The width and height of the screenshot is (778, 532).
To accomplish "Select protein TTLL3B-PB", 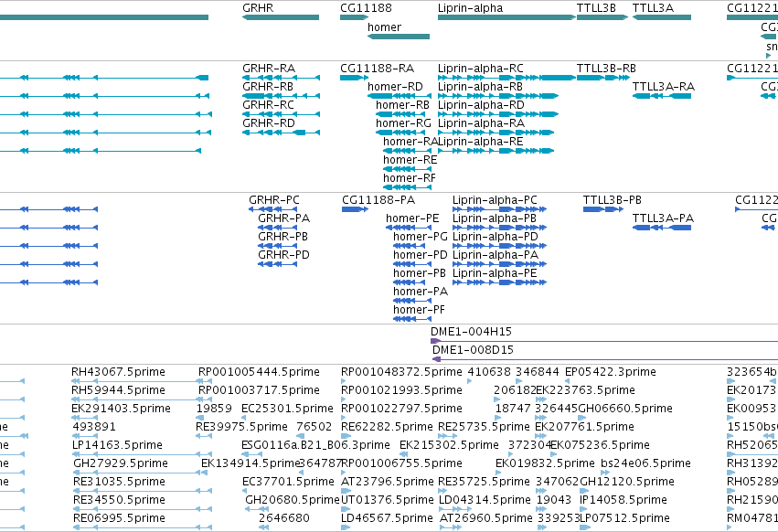I will tap(603, 210).
